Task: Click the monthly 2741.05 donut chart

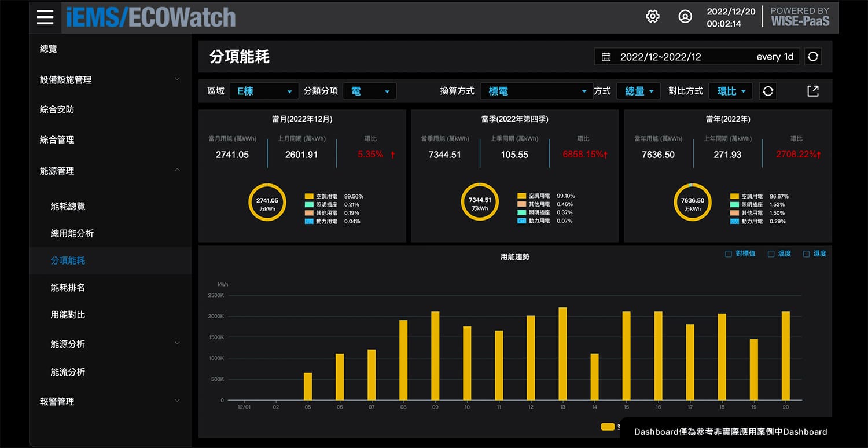Action: [x=267, y=202]
